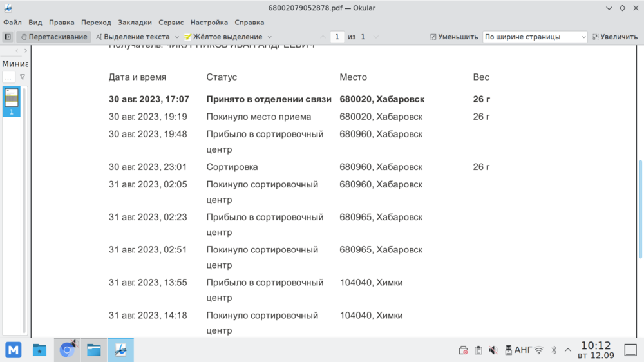This screenshot has height=362, width=644.
Task: Go to the next page arrow
Action: point(376,37)
